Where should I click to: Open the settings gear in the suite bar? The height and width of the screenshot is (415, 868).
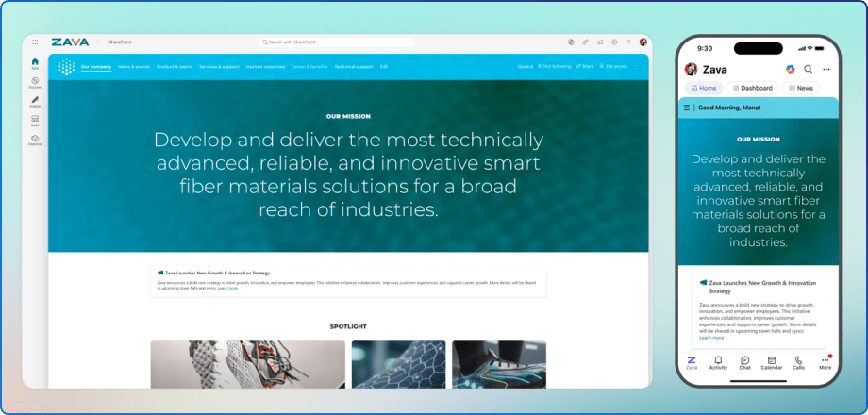coord(614,42)
